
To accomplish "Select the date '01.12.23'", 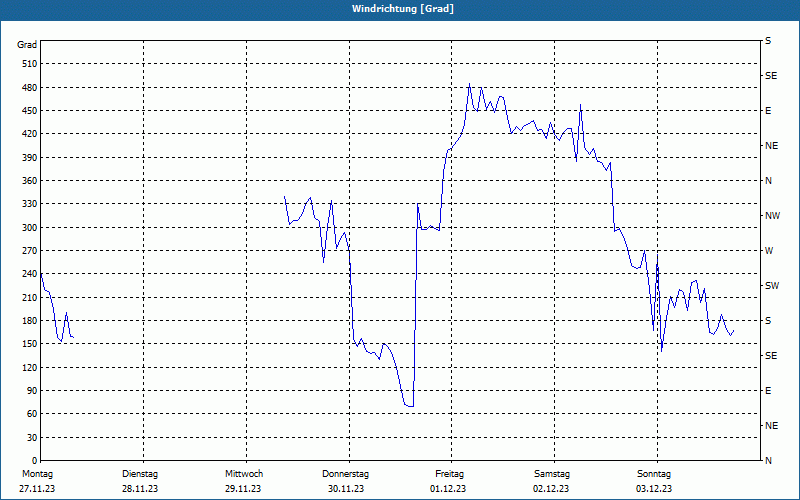I will coord(448,489).
